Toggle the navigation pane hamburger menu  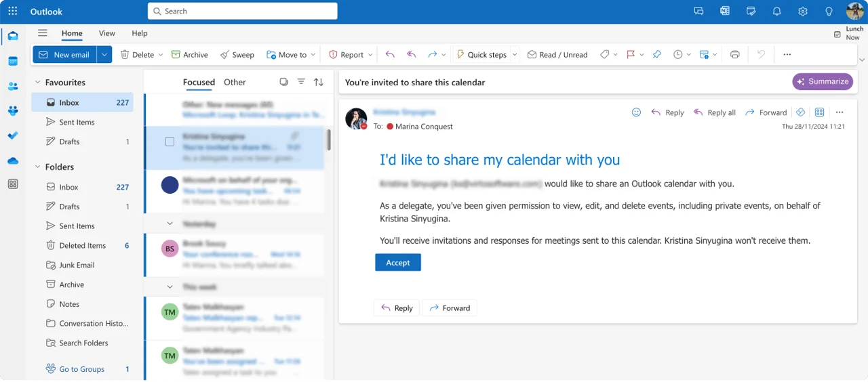43,33
